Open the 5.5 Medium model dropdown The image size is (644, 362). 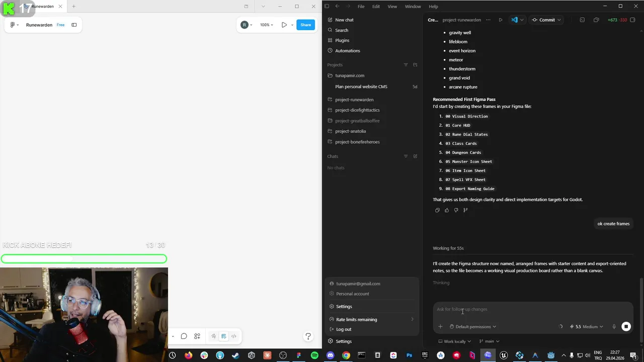[x=587, y=327]
